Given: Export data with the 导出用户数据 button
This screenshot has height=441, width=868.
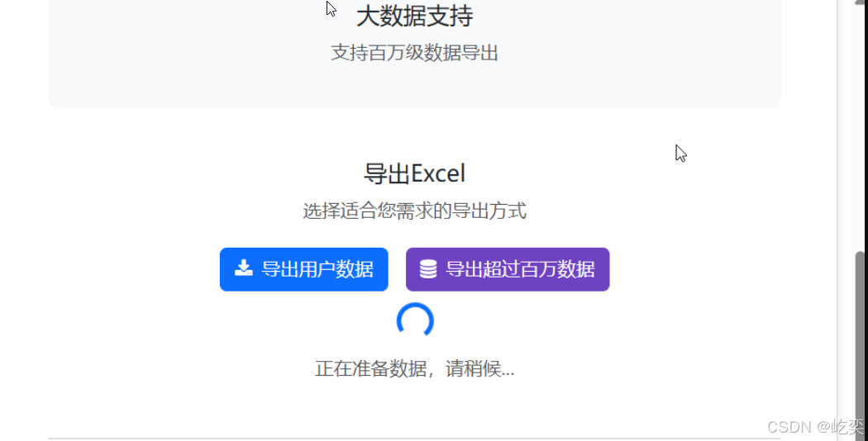Looking at the screenshot, I should pyautogui.click(x=304, y=269).
